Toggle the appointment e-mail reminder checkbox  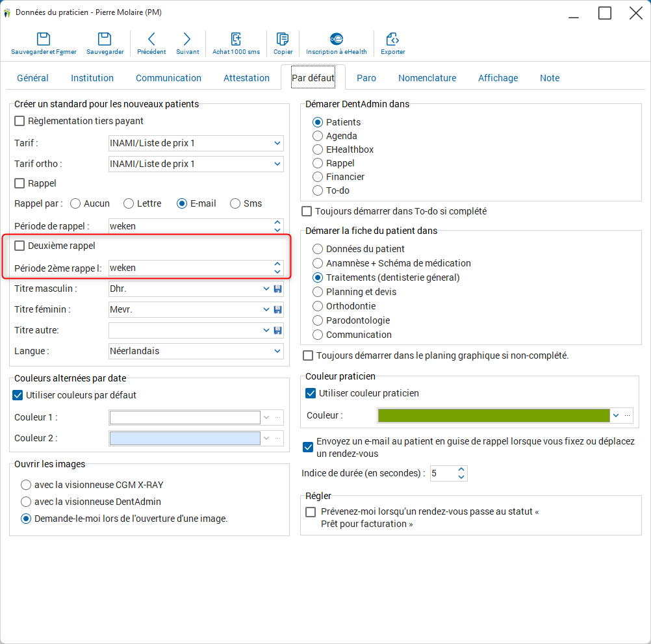point(308,447)
